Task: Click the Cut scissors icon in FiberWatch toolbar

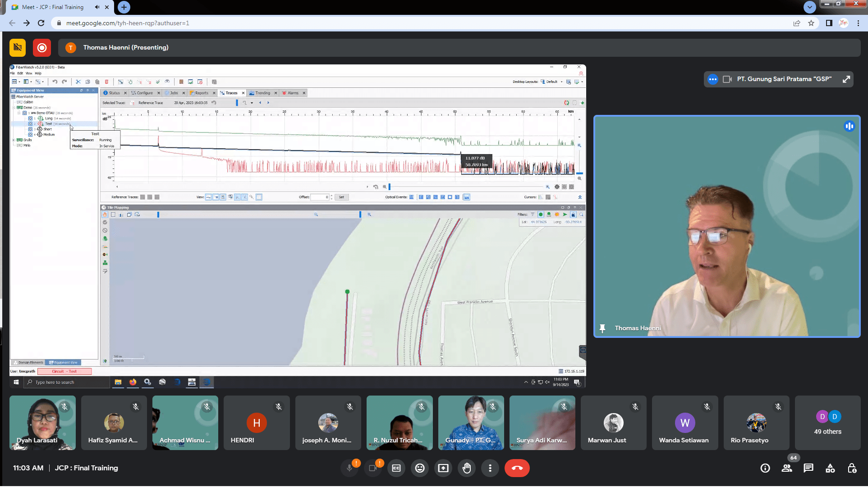Action: click(x=78, y=82)
